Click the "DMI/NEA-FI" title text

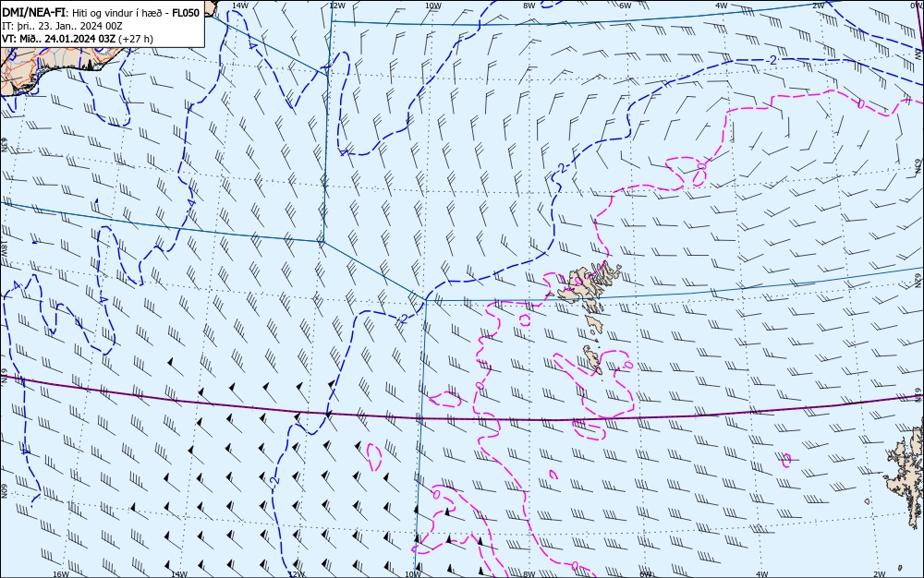pos(32,13)
